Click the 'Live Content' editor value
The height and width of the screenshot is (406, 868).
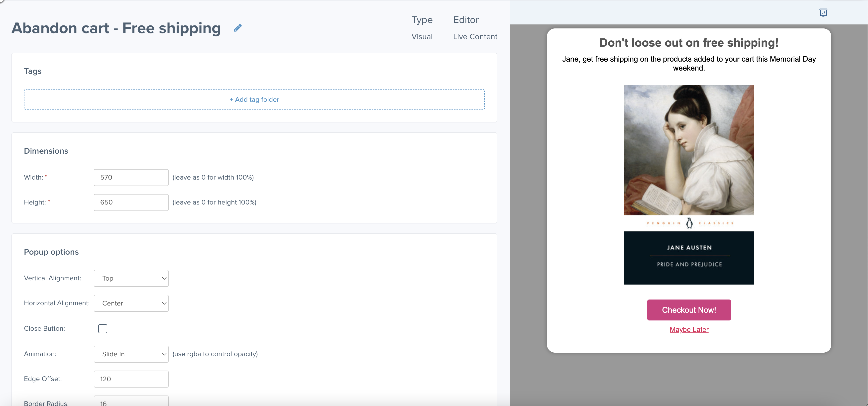[475, 37]
